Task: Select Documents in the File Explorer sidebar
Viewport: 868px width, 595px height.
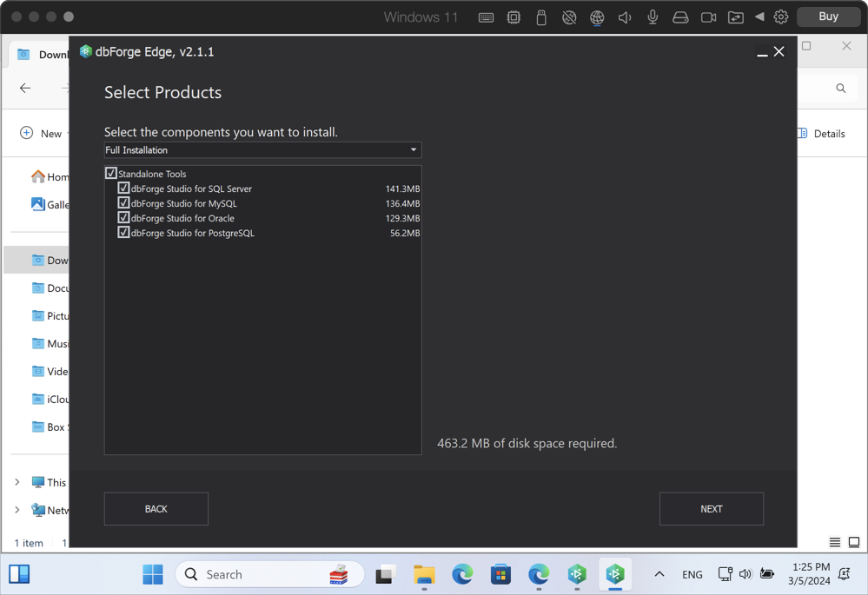Action: [x=50, y=288]
